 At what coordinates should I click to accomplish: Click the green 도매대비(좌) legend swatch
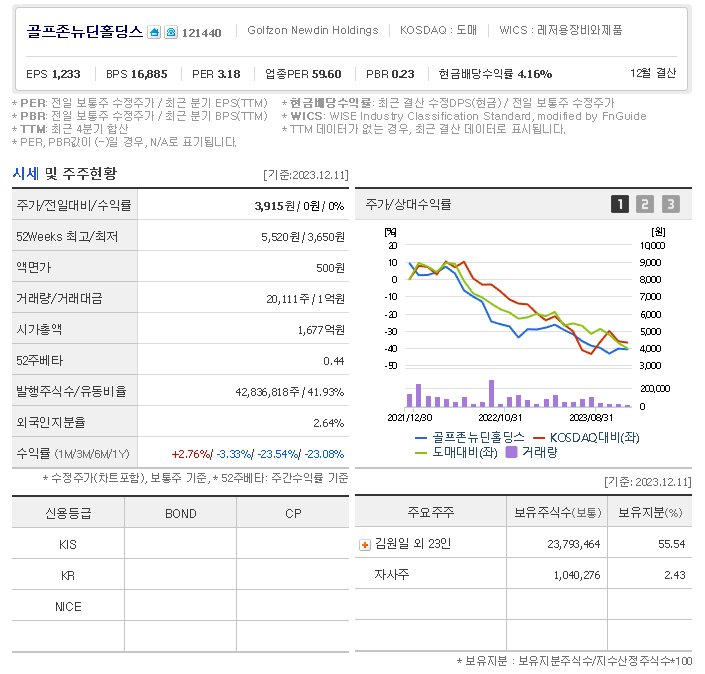click(421, 453)
